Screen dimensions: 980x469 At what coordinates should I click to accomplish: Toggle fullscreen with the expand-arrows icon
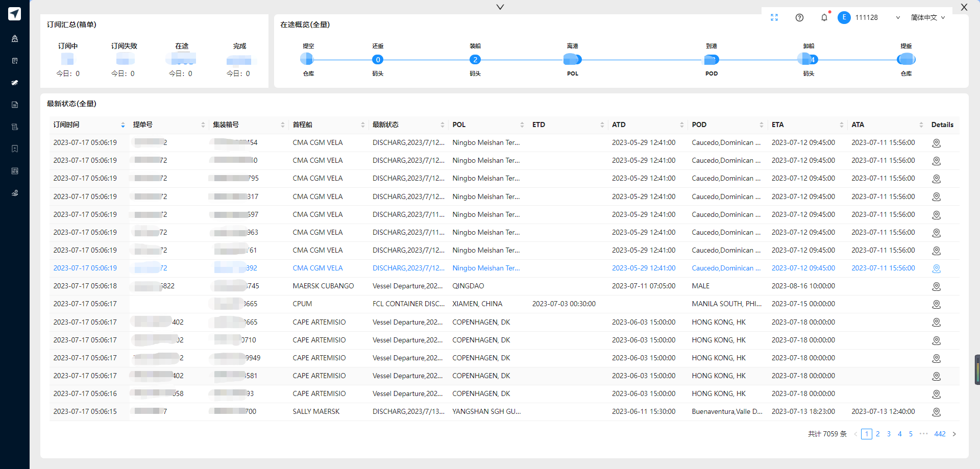[774, 17]
